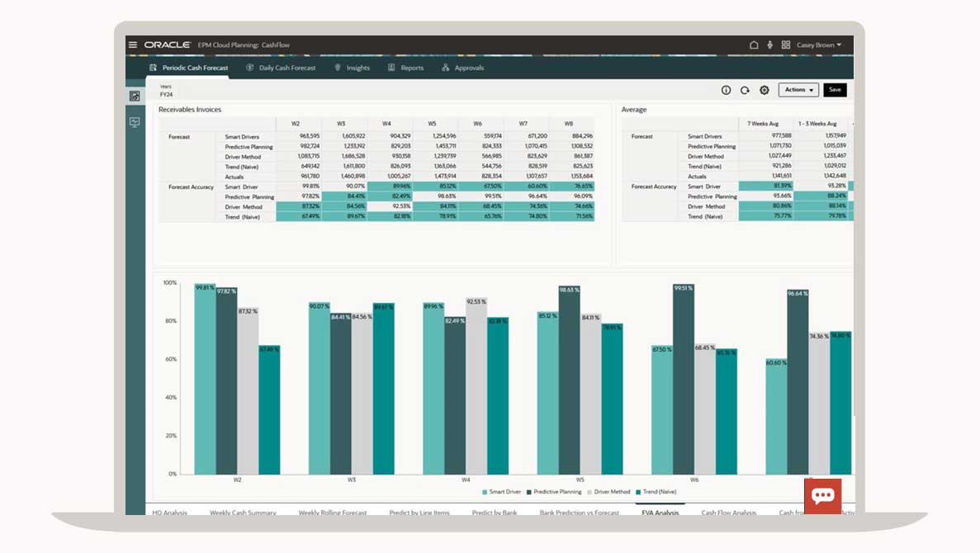Click the W2 Smart Drivers forecast cell
Image resolution: width=980 pixels, height=553 pixels.
tap(299, 136)
